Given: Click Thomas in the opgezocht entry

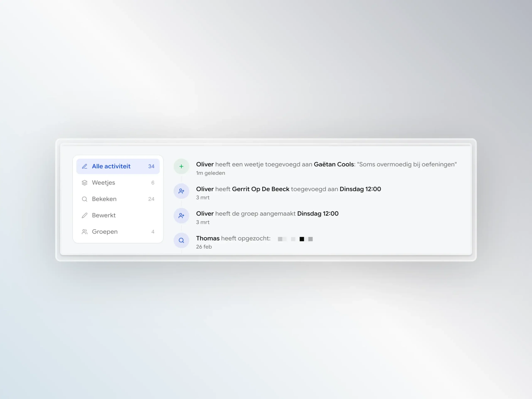Looking at the screenshot, I should (x=208, y=238).
